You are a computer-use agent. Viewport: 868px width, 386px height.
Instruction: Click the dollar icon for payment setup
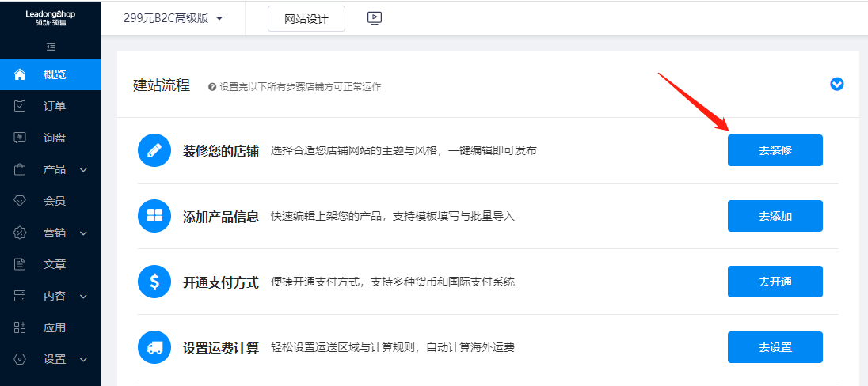pos(154,282)
